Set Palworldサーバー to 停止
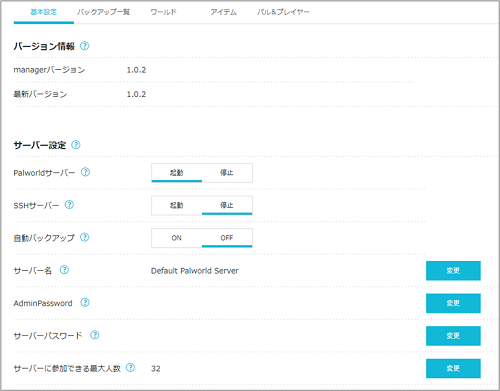500x391 pixels. pyautogui.click(x=227, y=173)
